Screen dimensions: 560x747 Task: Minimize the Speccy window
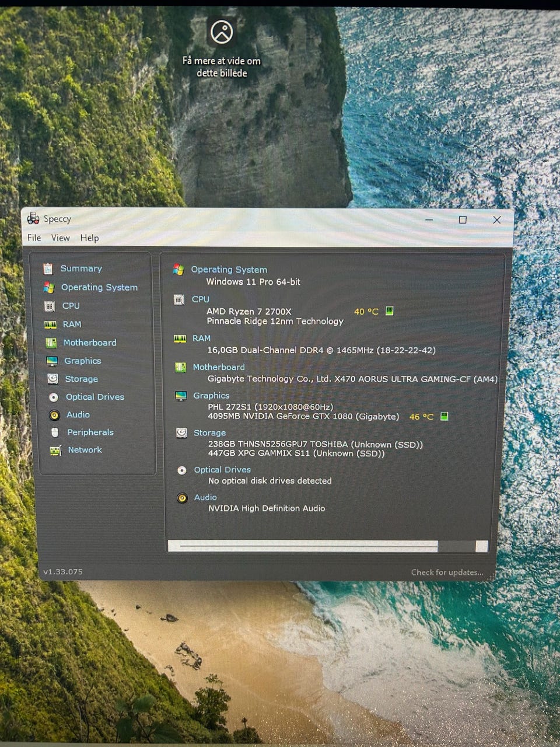[429, 219]
